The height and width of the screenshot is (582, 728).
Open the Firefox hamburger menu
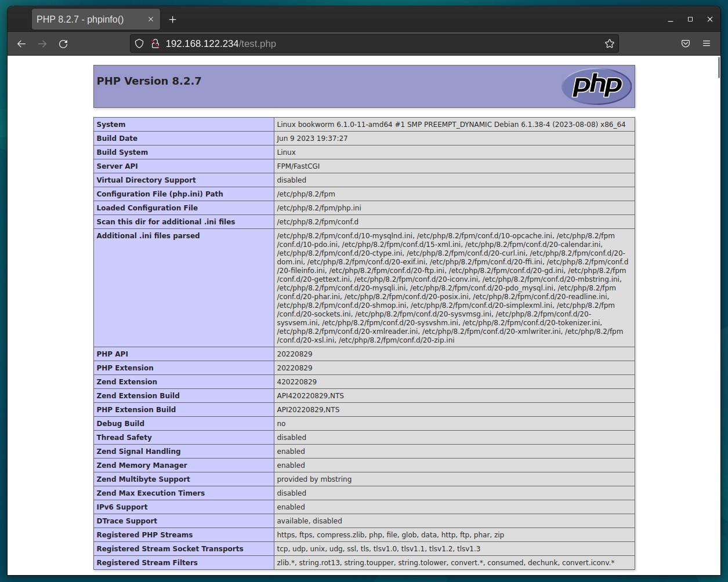tap(706, 43)
